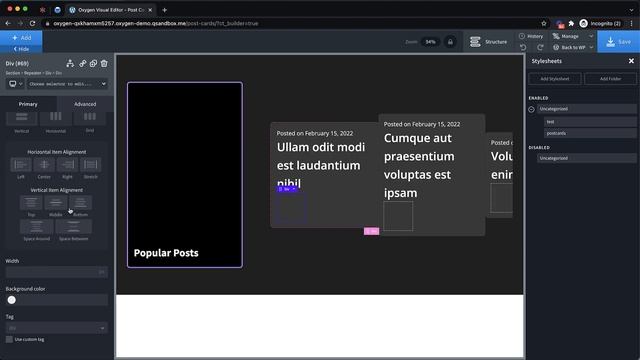
Task: Open the Incognito profile button
Action: pos(600,23)
